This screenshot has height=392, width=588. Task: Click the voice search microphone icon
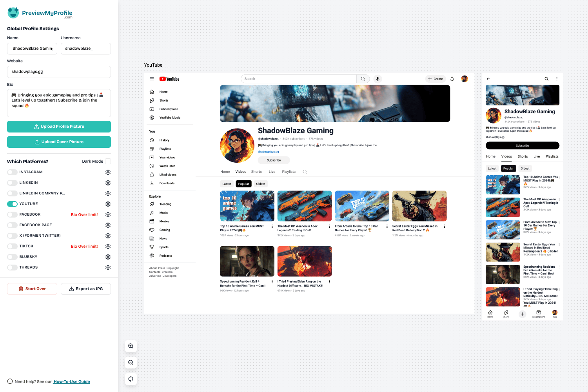377,79
